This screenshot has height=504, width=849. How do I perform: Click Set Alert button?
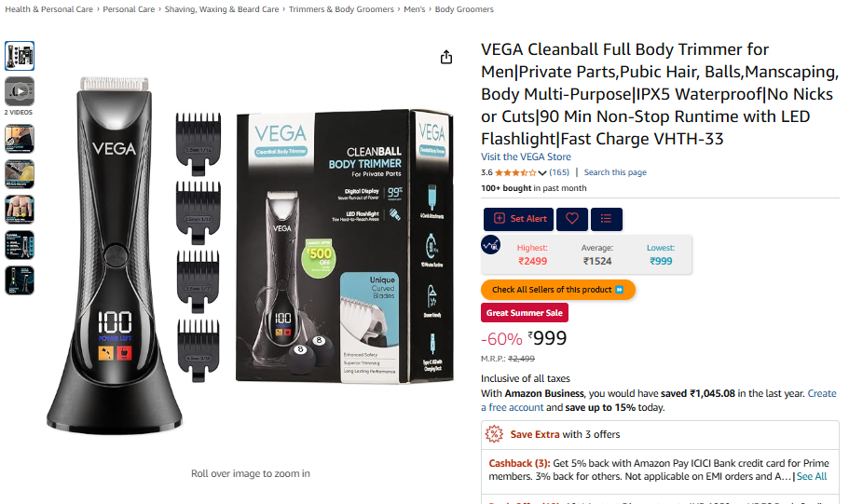click(519, 219)
